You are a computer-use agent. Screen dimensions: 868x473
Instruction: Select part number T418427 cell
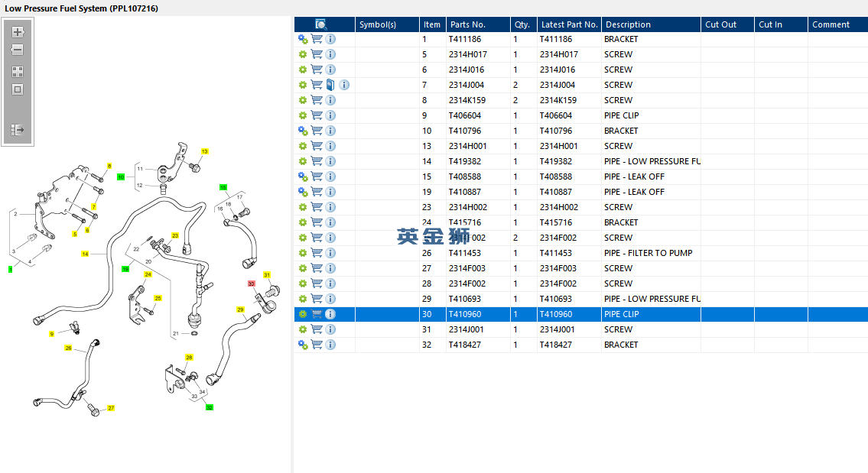(x=478, y=345)
